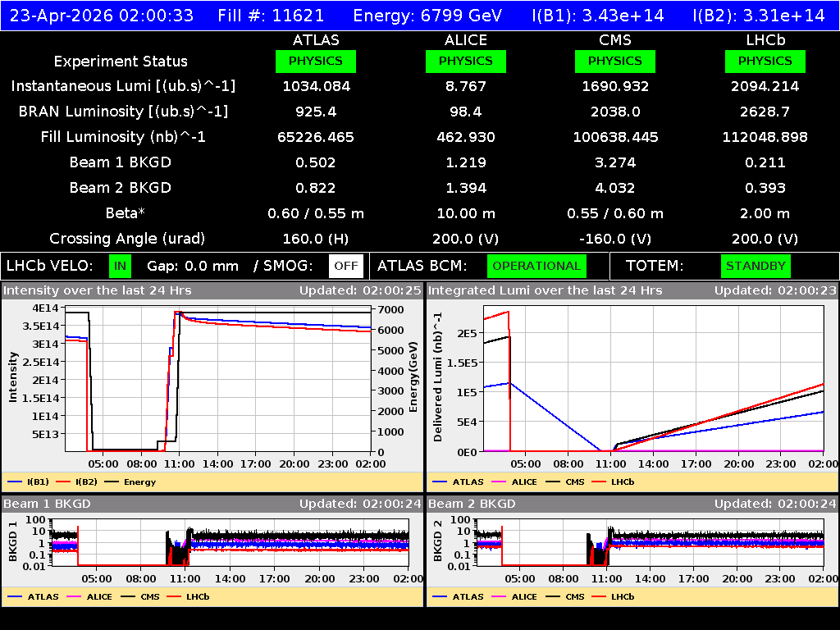This screenshot has width=840, height=630.
Task: Click the Experiment Status row label
Action: click(x=121, y=62)
